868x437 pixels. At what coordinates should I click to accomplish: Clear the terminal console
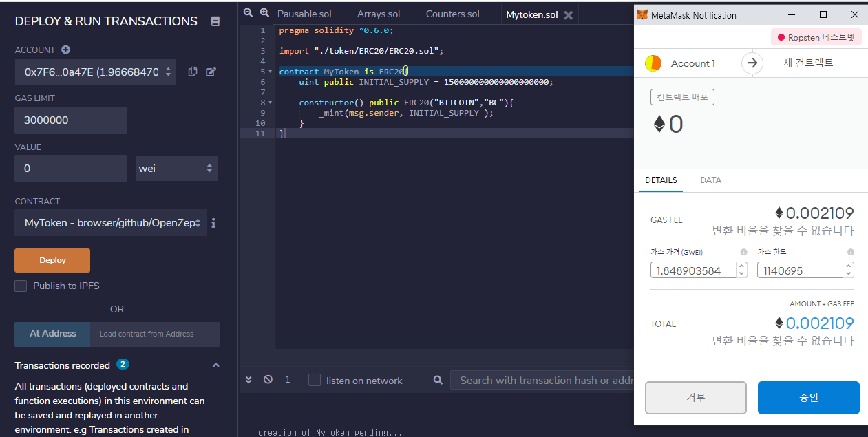coord(268,380)
